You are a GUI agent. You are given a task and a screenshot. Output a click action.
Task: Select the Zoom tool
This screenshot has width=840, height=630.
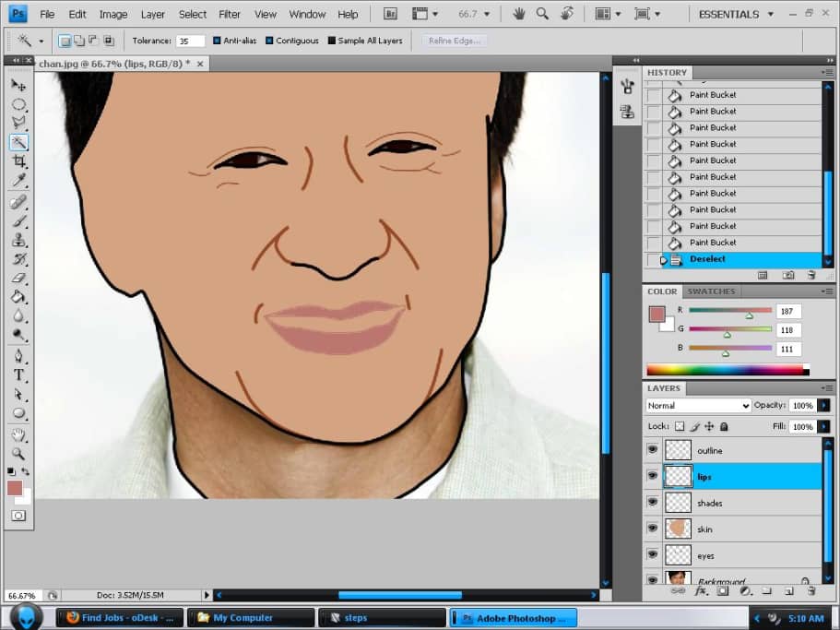click(x=18, y=455)
